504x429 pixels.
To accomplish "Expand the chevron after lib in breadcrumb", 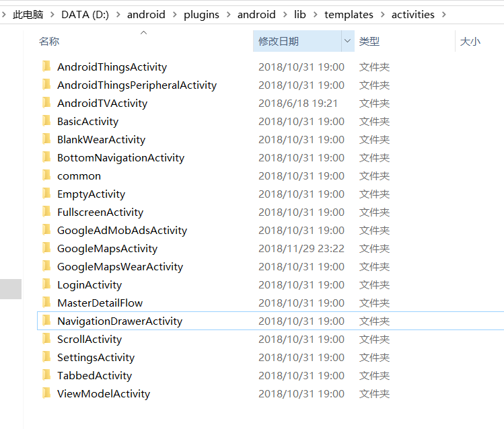I will pos(316,15).
